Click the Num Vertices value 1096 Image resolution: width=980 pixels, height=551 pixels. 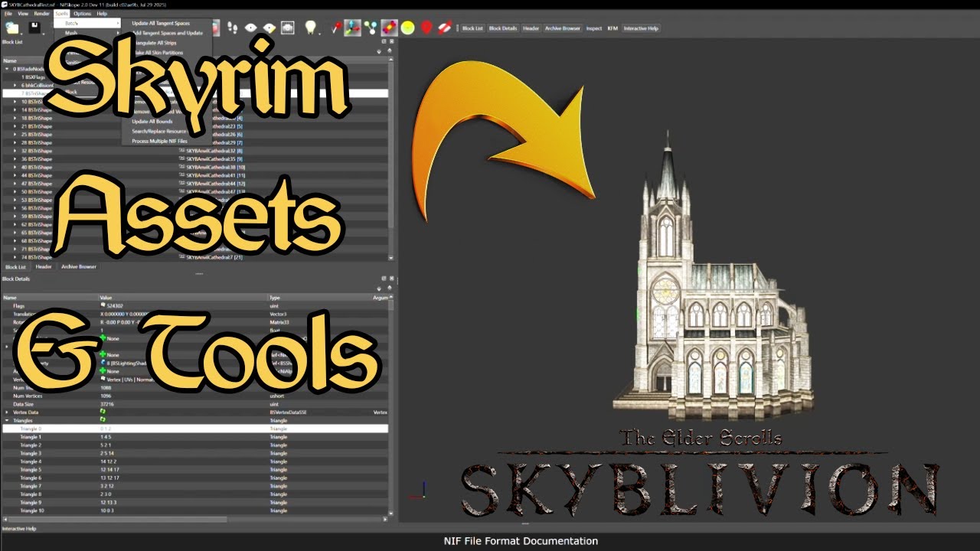106,396
